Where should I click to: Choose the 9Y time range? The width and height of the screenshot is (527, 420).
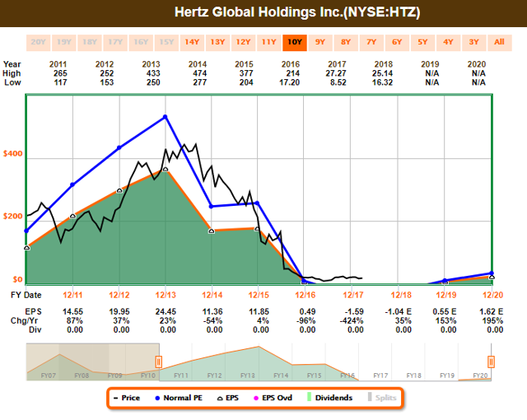pyautogui.click(x=320, y=42)
